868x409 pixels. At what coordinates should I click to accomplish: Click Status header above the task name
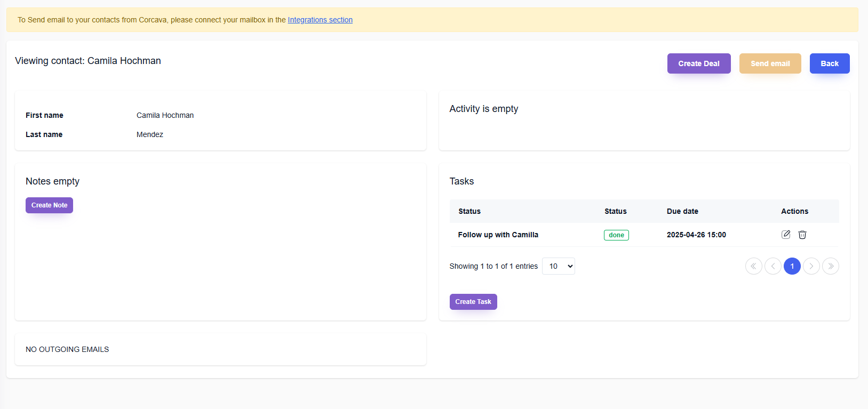[x=469, y=211]
